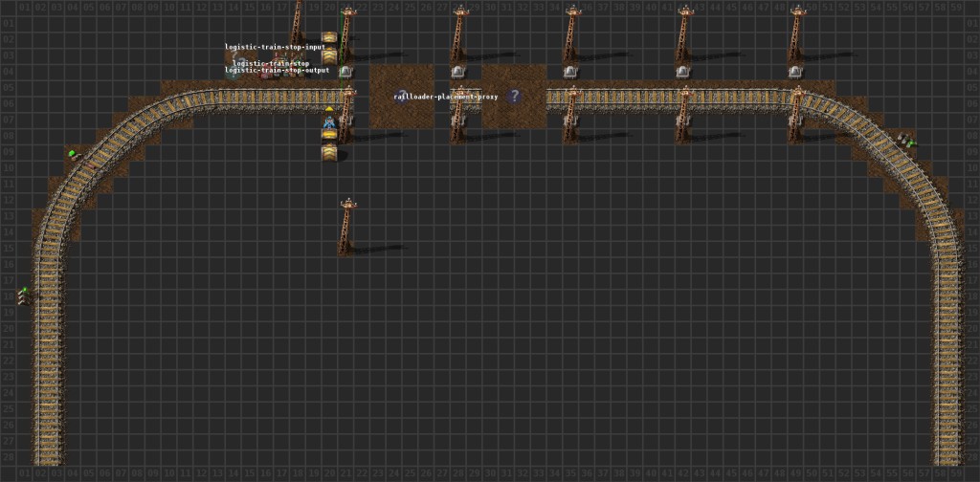Viewport: 980px width, 482px height.
Task: Select the green rail signal beside the left curve
Action: coord(74,154)
